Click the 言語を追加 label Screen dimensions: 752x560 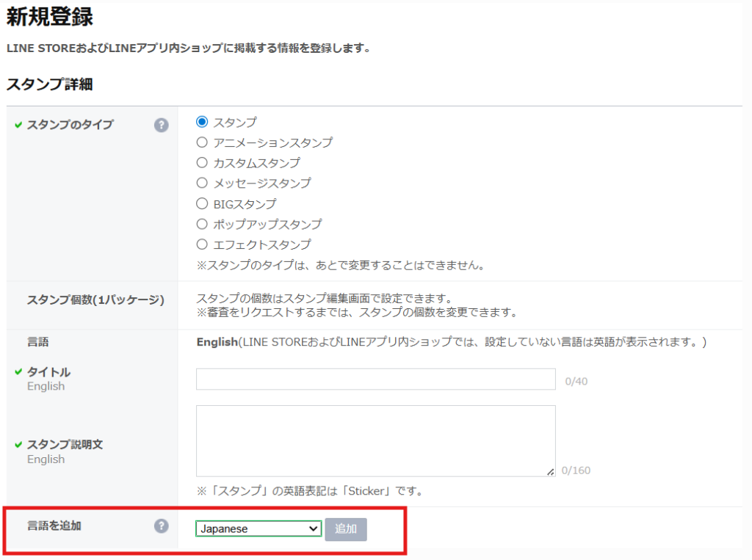(x=54, y=526)
